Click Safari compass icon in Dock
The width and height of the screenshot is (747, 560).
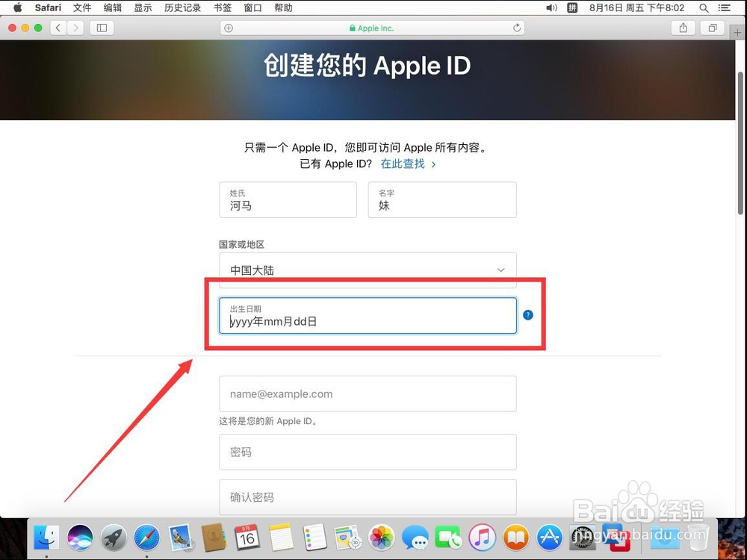tap(146, 538)
